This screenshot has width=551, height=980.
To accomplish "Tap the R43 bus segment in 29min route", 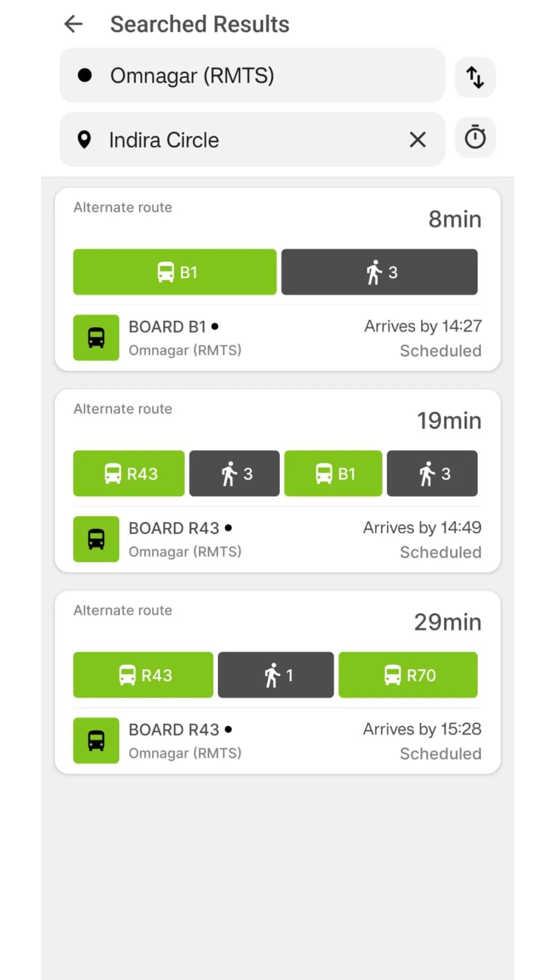I will [143, 675].
